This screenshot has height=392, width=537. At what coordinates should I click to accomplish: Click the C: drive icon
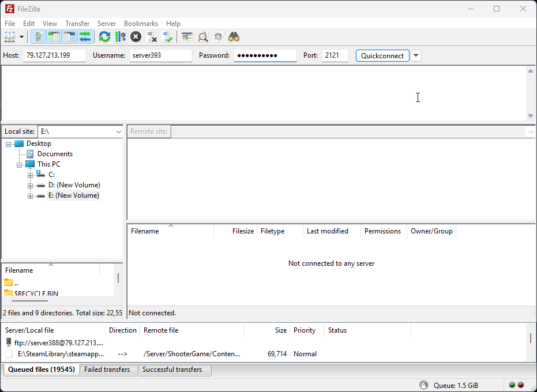[x=41, y=174]
